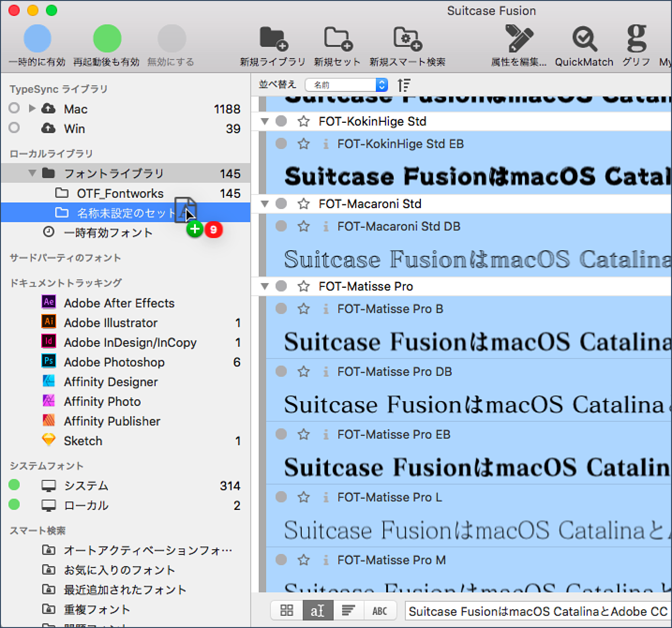Image resolution: width=672 pixels, height=628 pixels.
Task: Show info for FOT-Macaroni Std DB
Action: (325, 226)
